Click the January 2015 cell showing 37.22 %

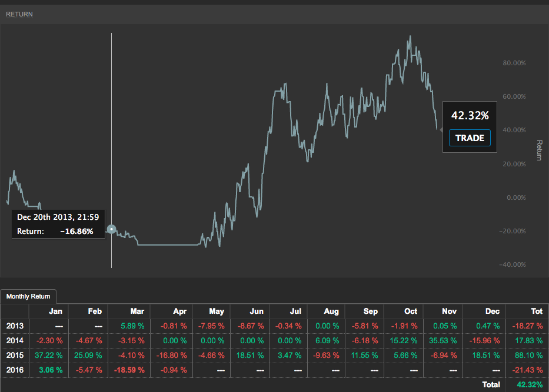point(48,356)
